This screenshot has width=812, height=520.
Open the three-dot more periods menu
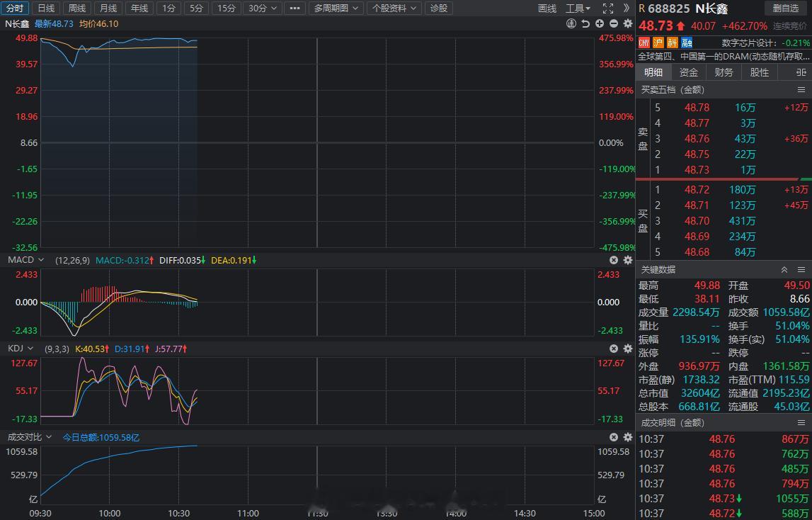[x=295, y=9]
